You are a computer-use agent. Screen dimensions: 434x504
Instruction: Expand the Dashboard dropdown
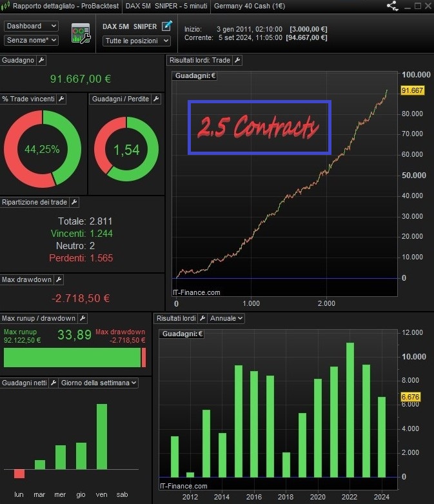tap(31, 26)
